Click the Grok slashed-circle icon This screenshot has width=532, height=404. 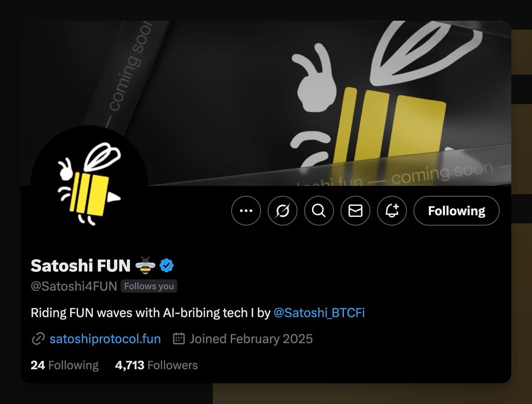click(x=283, y=211)
